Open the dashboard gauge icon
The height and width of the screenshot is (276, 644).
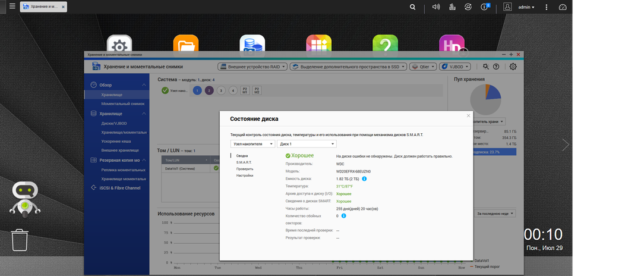click(x=563, y=7)
